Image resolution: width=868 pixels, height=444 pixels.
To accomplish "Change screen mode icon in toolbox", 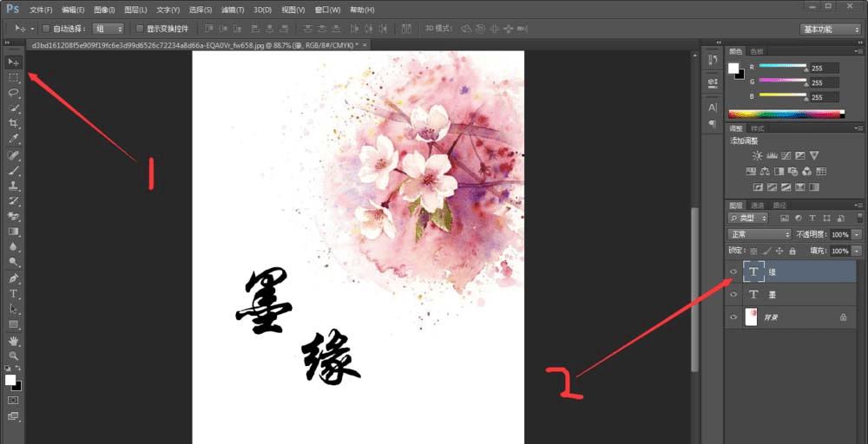I will click(13, 415).
